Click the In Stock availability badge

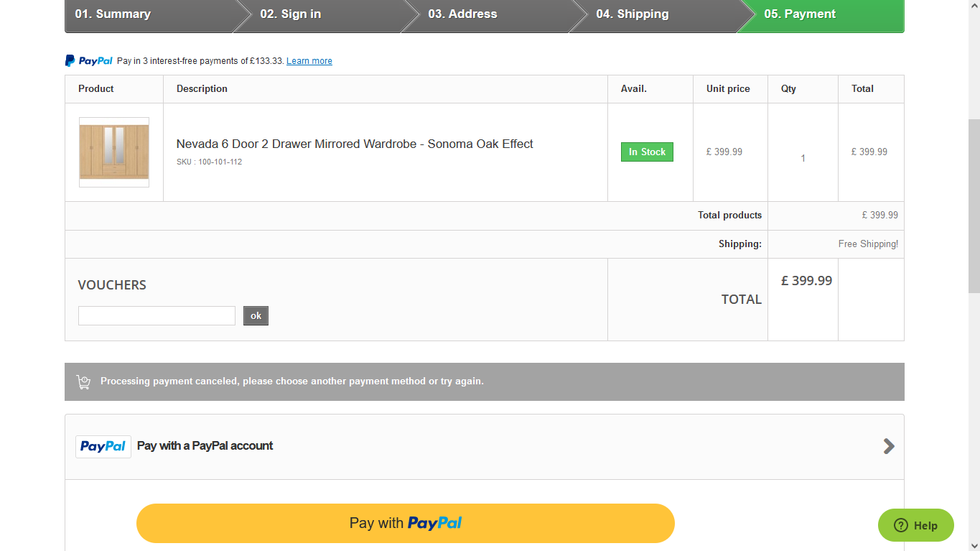(647, 152)
